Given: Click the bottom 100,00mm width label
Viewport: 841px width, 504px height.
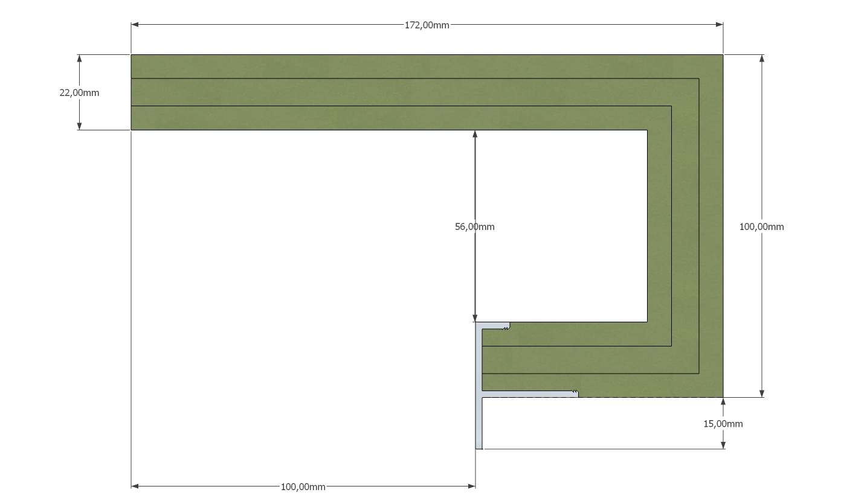Looking at the screenshot, I should click(x=303, y=486).
